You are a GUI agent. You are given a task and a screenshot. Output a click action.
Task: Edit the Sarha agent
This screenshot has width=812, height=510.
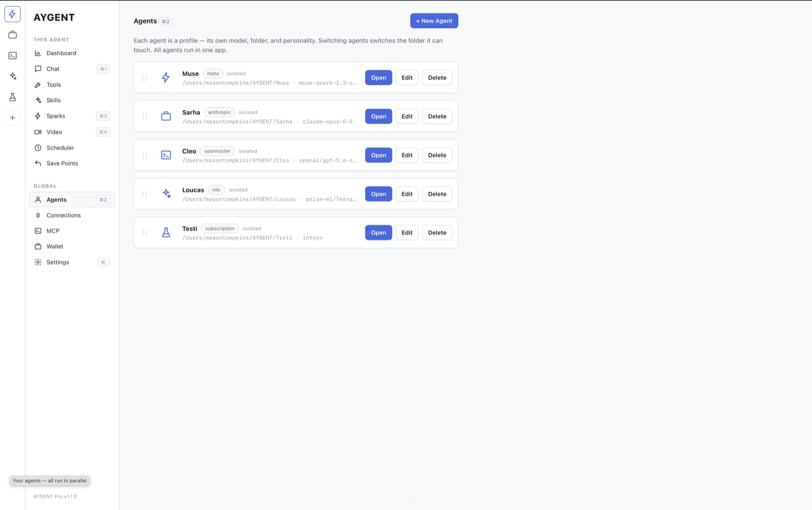coord(407,116)
